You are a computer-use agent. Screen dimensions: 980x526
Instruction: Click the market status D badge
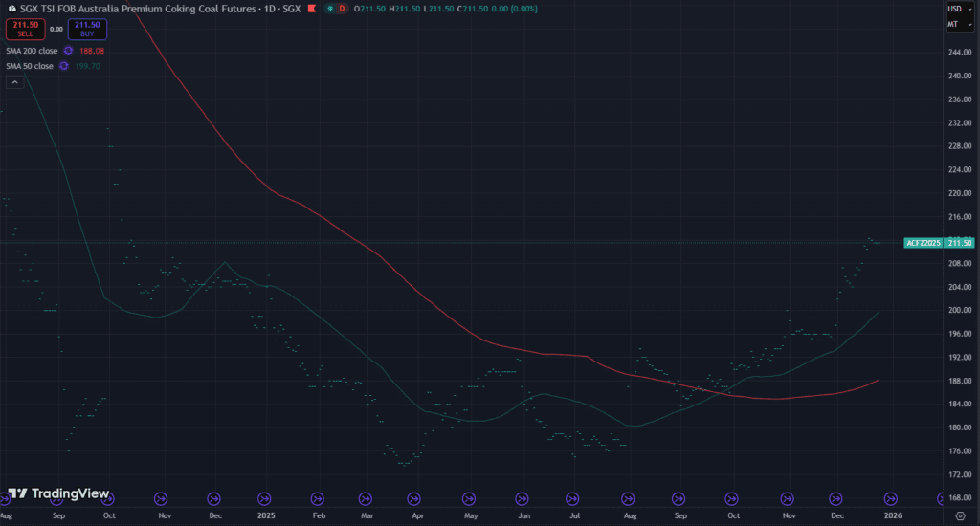pos(342,9)
